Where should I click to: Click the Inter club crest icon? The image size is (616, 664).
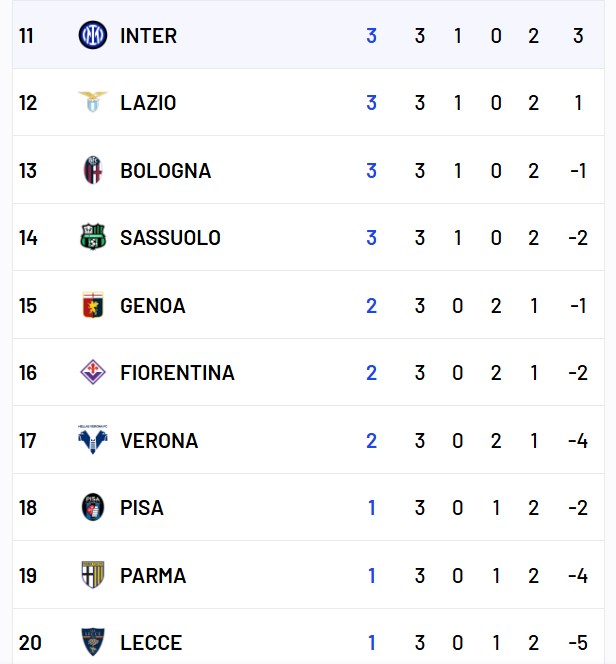(93, 35)
